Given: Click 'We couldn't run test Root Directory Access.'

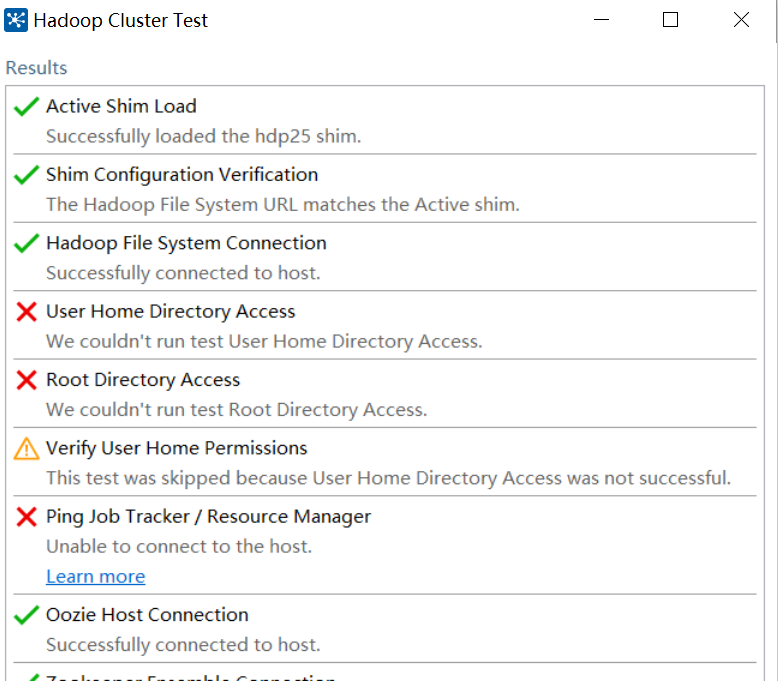Looking at the screenshot, I should coord(237,410).
